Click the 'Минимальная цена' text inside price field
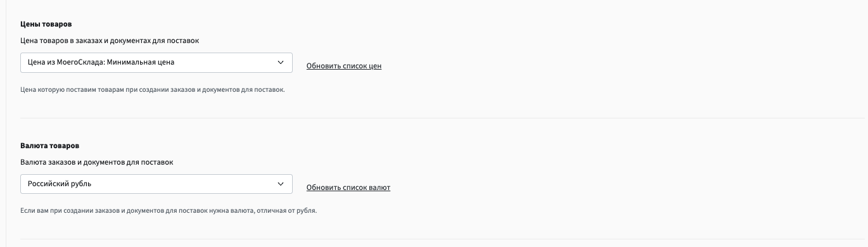Image resolution: width=868 pixels, height=247 pixels. 141,63
